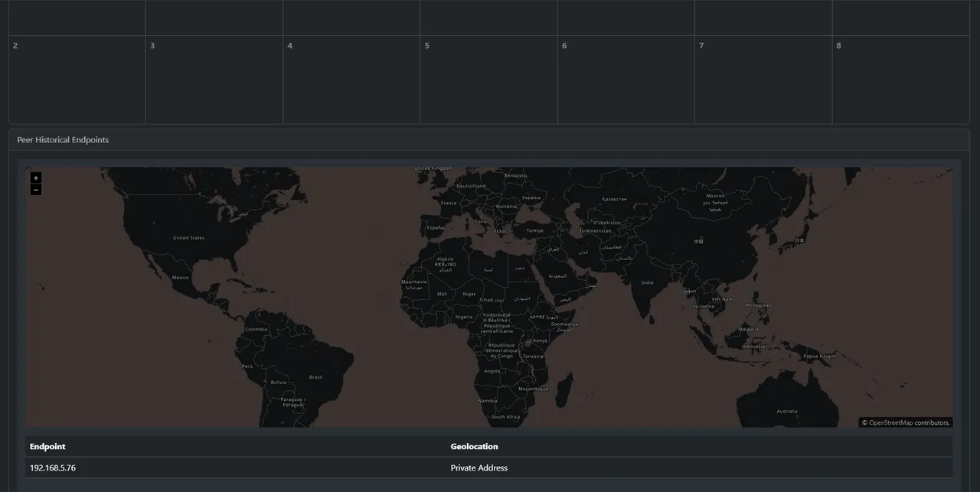Click the Mali label on map
Viewport: 980px width, 492px height.
[442, 294]
